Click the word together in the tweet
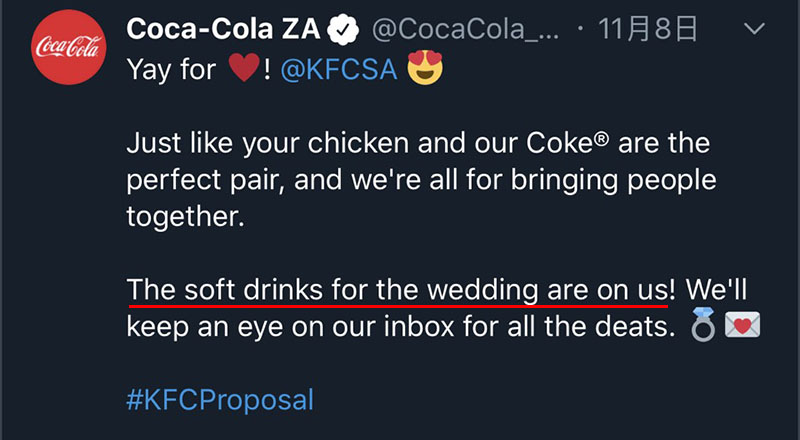800x440 pixels. (186, 217)
